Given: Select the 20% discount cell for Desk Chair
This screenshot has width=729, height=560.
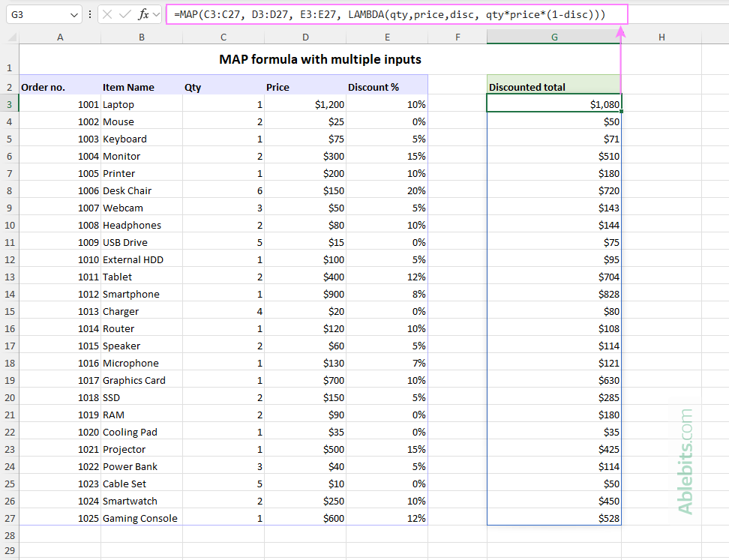Looking at the screenshot, I should click(387, 190).
